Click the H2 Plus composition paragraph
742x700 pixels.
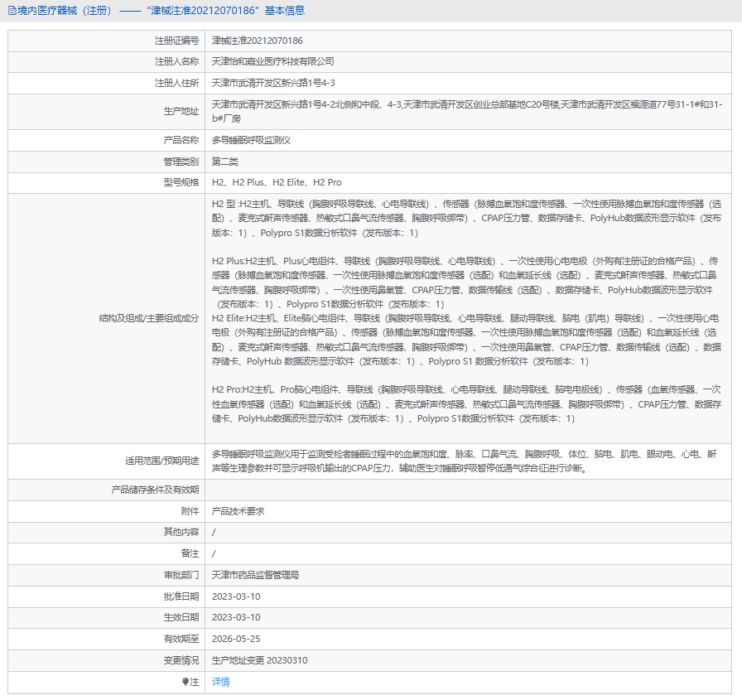(x=465, y=282)
